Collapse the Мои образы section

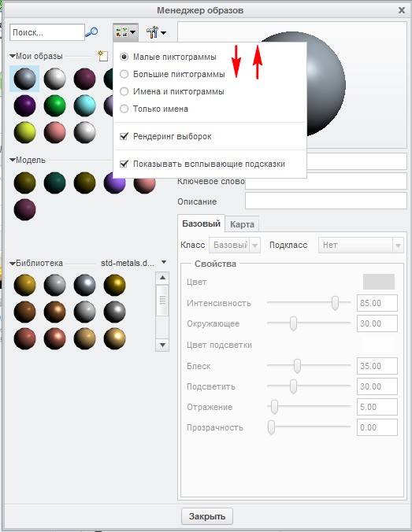(x=13, y=56)
